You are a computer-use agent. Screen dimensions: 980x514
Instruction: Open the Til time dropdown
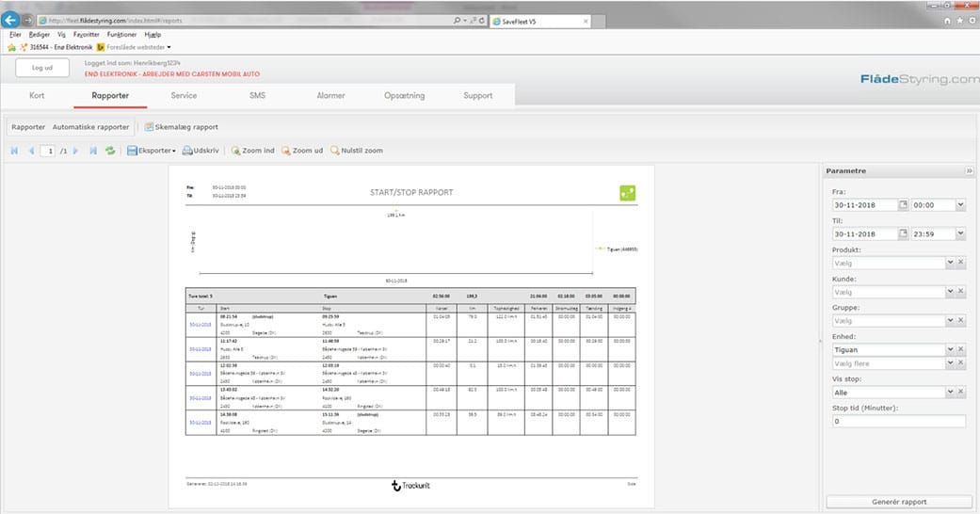point(960,233)
